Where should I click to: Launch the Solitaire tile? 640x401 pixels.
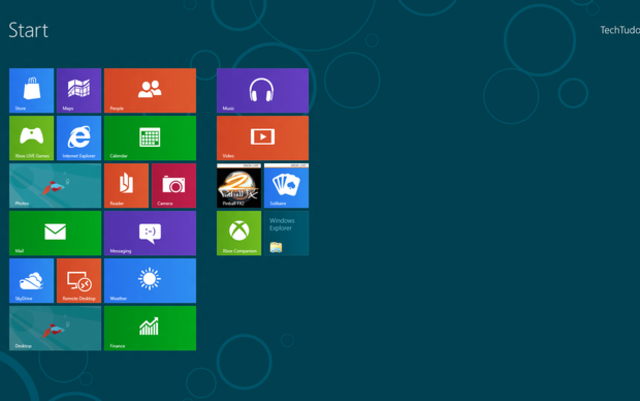pyautogui.click(x=286, y=186)
